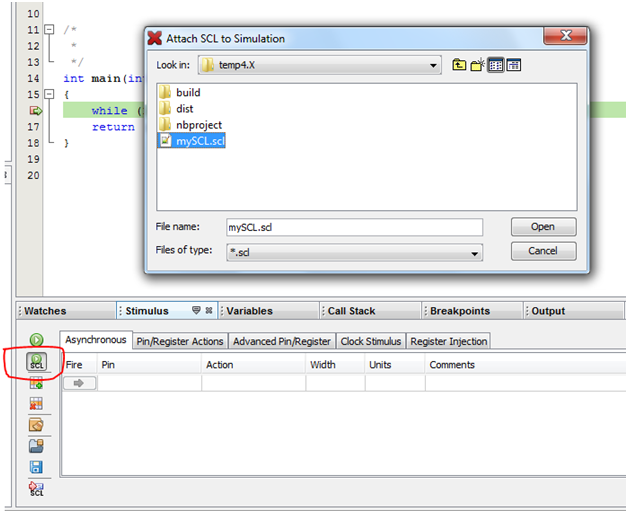Click the delete row icon in Stimulus sidebar
Screen dimensions: 628x512
coord(36,403)
